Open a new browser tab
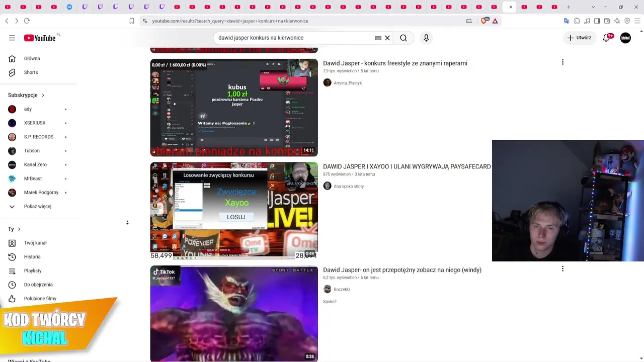The width and height of the screenshot is (644, 362). click(x=569, y=7)
